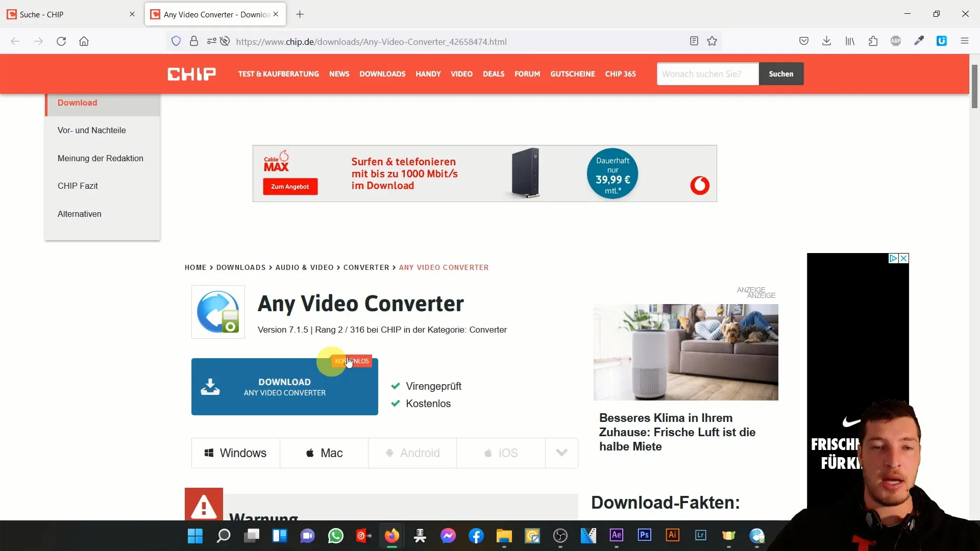Expand Converter breadcrumb category link

pyautogui.click(x=366, y=267)
